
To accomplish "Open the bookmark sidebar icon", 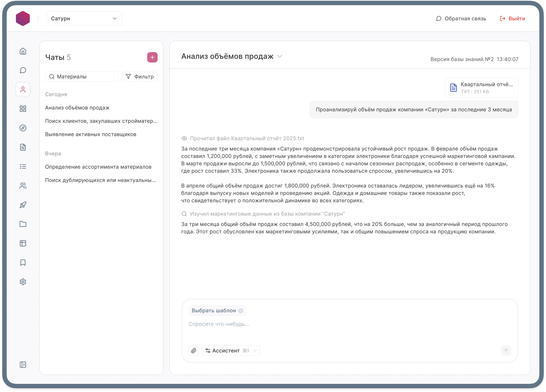I will [23, 263].
